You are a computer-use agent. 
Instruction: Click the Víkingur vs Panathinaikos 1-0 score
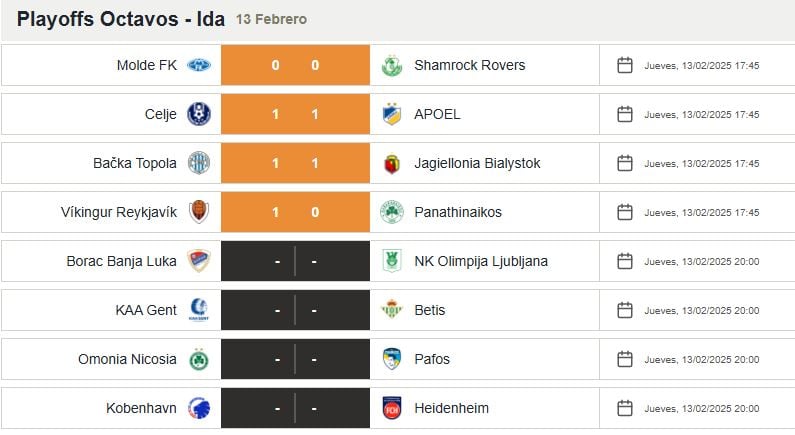tap(295, 212)
